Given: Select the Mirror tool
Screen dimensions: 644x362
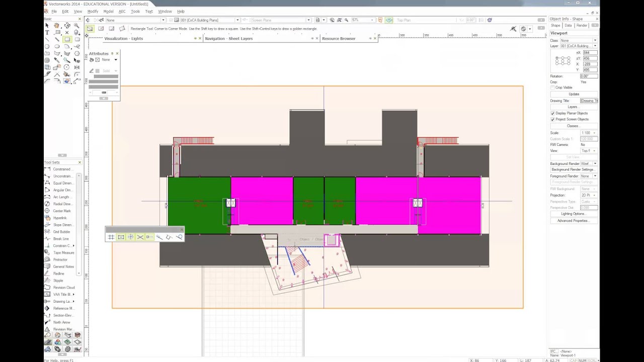Looking at the screenshot, I should tap(77, 67).
